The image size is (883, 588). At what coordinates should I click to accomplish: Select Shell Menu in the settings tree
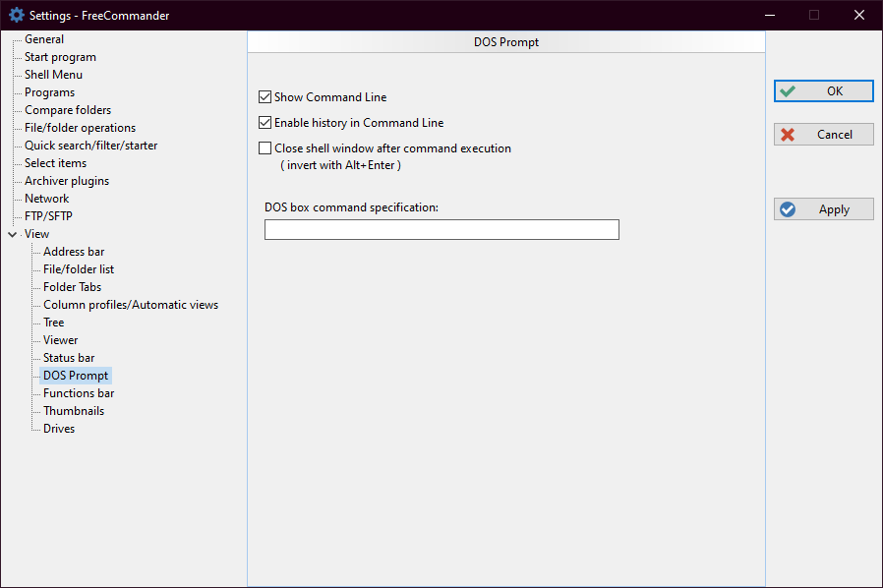53,75
